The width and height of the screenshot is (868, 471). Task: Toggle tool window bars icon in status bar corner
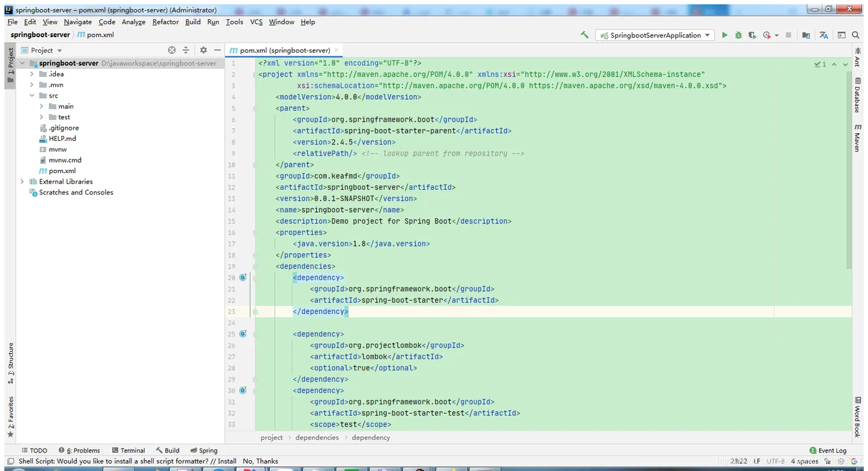11,461
